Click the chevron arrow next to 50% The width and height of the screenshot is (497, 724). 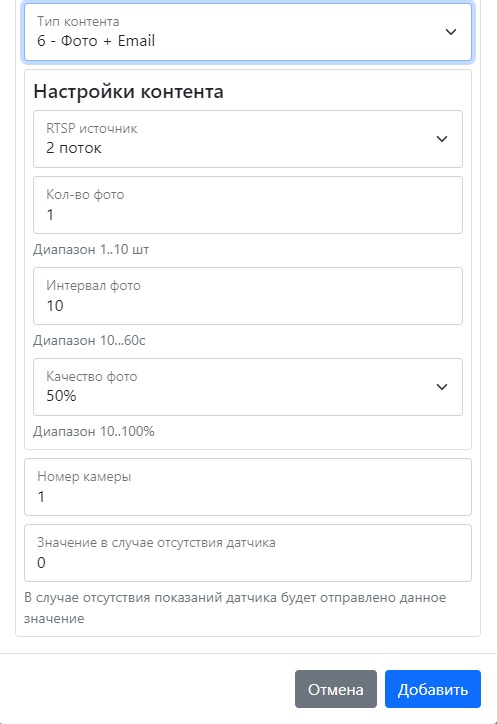pos(442,387)
